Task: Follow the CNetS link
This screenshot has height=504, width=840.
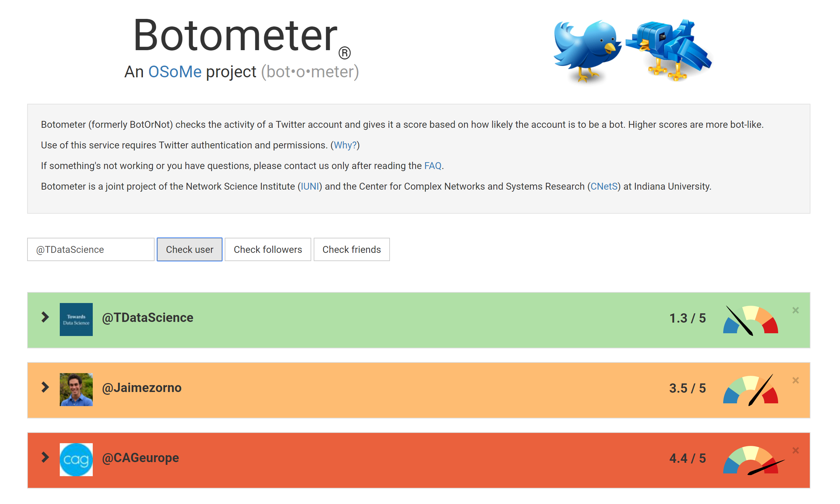Action: 604,187
